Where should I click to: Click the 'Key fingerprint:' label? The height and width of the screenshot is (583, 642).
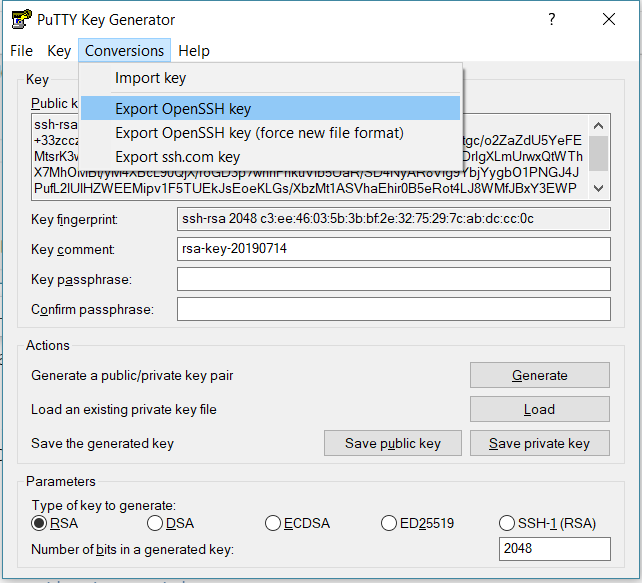click(x=74, y=219)
